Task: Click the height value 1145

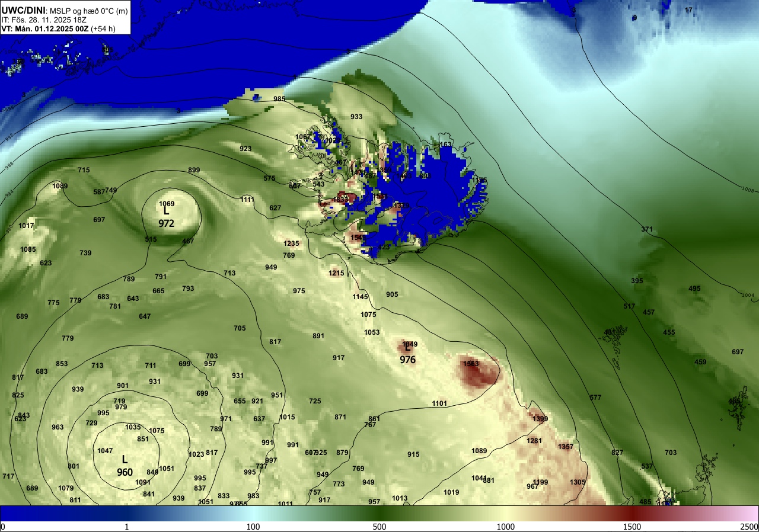Action: pos(361,297)
